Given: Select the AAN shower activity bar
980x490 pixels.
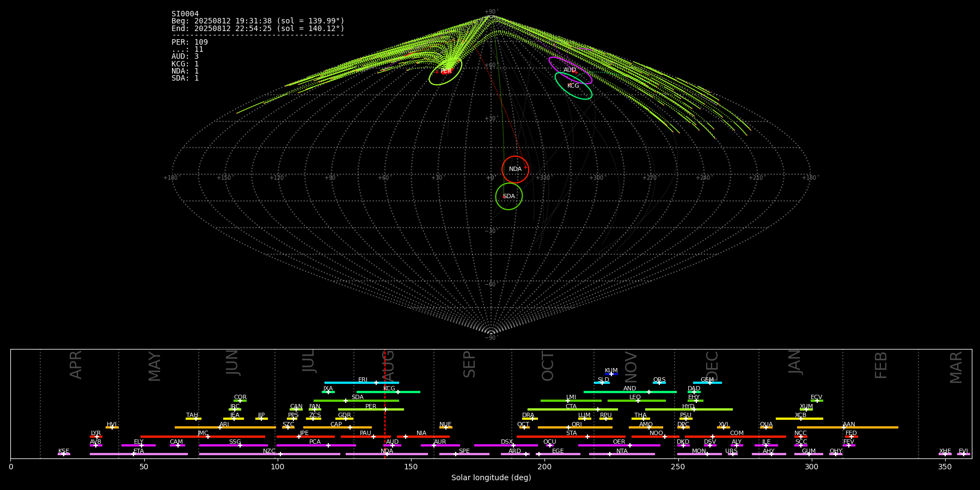Looking at the screenshot, I should [x=848, y=427].
